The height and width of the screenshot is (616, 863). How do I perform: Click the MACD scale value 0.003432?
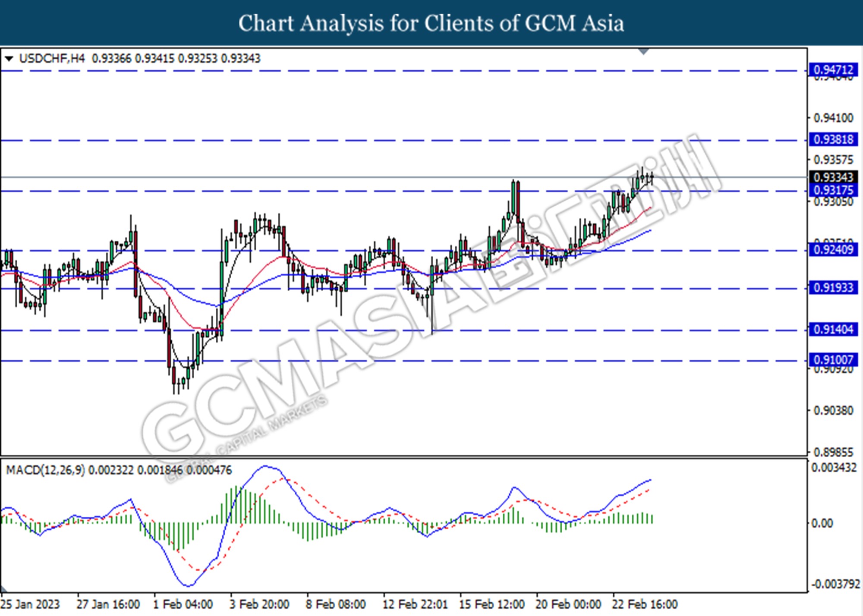coord(834,468)
